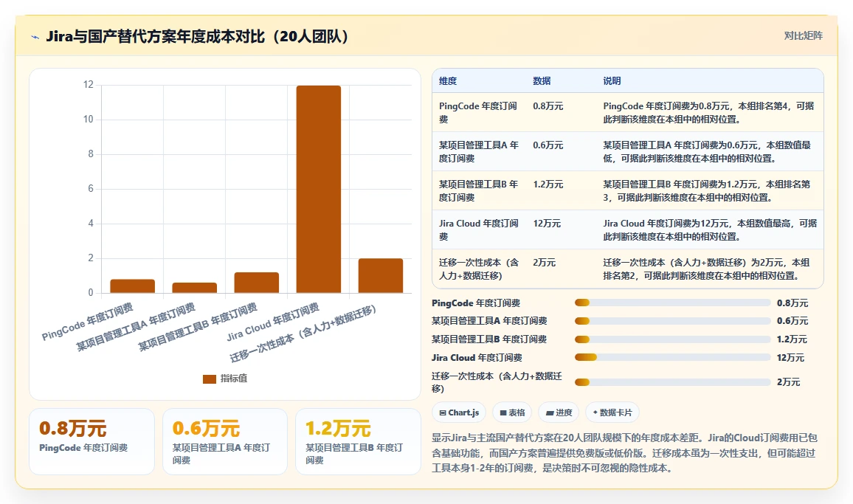The height and width of the screenshot is (504, 853).
Task: Click the 迁移一次性成本 progress bar
Action: coord(672,382)
